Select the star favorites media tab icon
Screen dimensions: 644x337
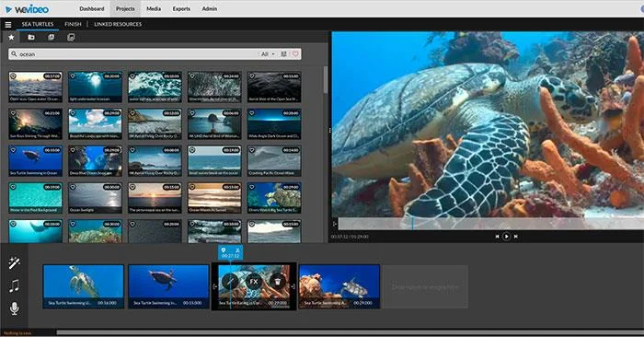pyautogui.click(x=11, y=38)
